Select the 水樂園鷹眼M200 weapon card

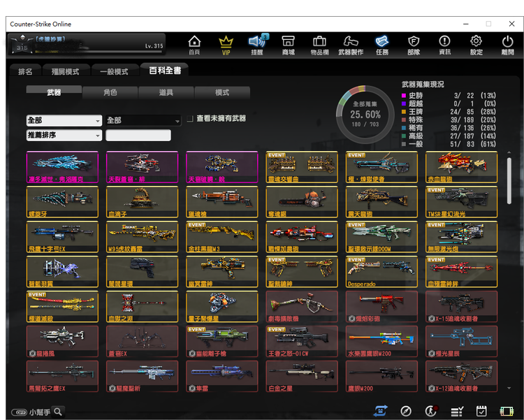381,342
